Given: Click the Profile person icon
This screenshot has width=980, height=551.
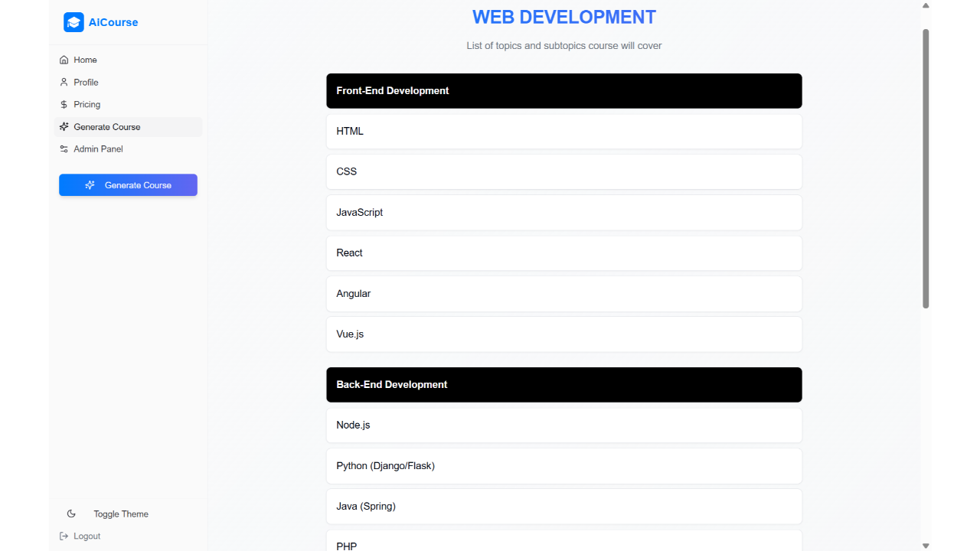Looking at the screenshot, I should [x=64, y=82].
